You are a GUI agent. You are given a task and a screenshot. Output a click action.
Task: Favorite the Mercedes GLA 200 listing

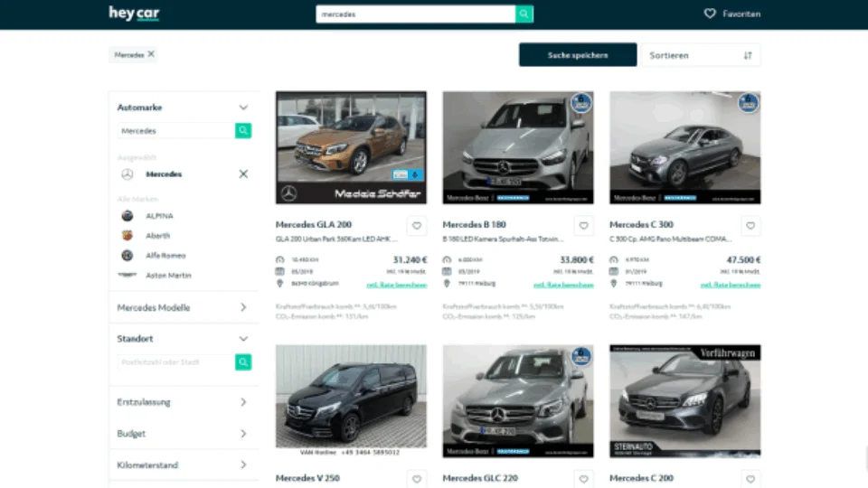417,225
